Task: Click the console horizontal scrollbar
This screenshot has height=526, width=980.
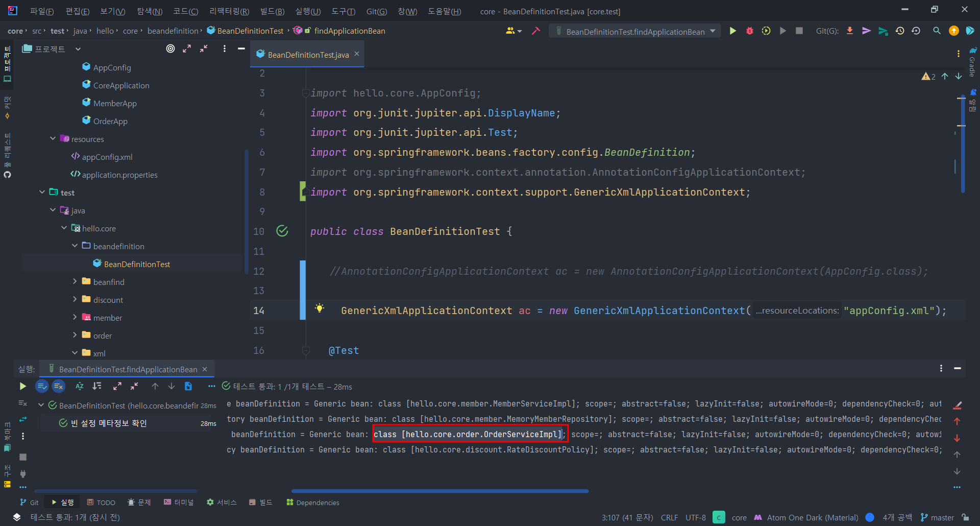Action: [440, 491]
